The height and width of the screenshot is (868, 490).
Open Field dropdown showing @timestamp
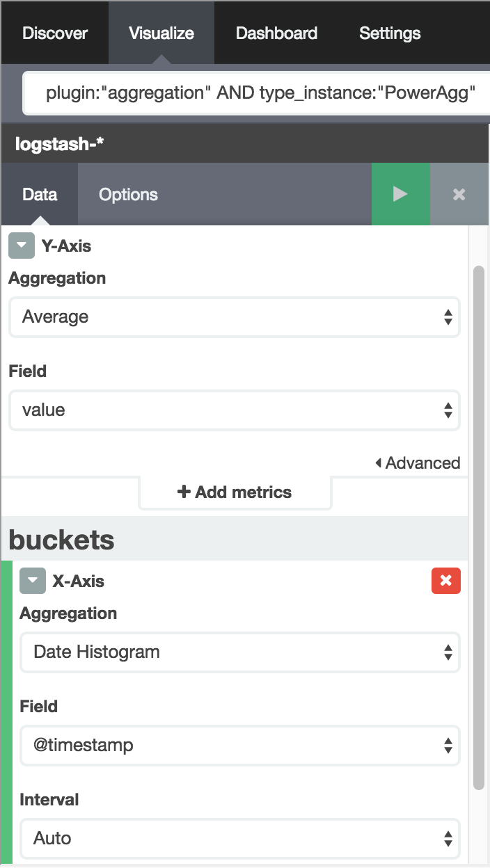point(240,746)
